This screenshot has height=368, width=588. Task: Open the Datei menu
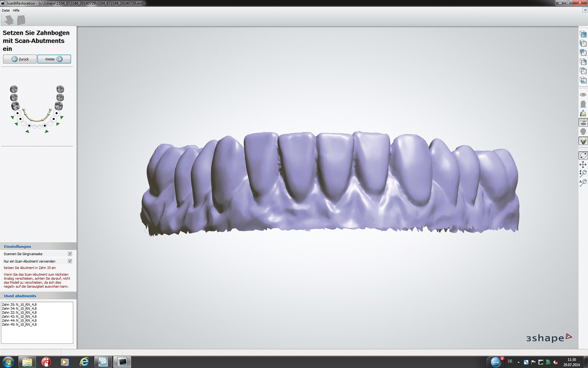[6, 11]
